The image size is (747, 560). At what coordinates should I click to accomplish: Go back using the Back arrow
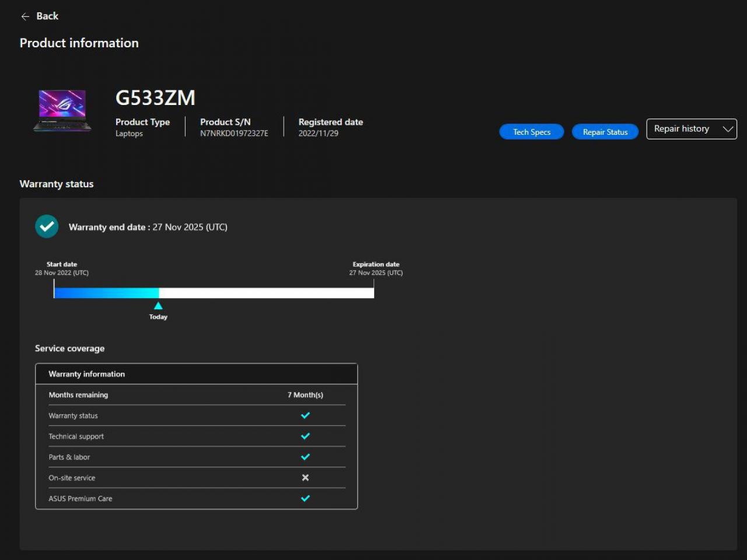(x=25, y=16)
